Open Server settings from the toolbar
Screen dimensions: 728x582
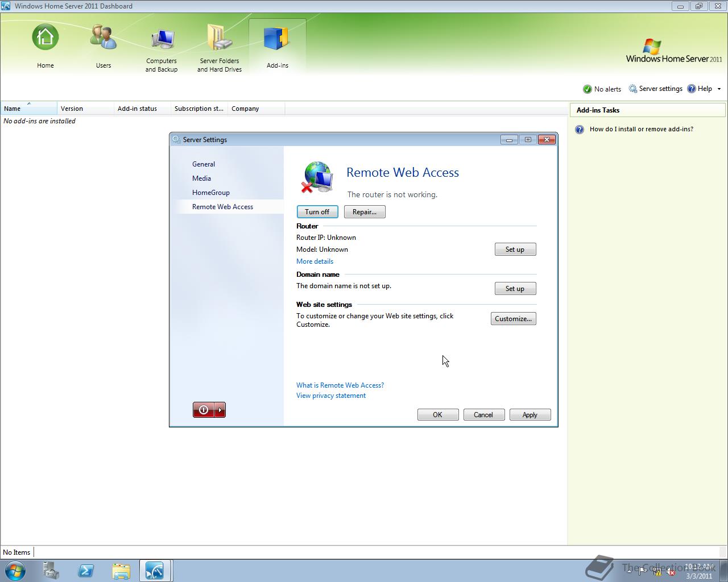pyautogui.click(x=655, y=89)
